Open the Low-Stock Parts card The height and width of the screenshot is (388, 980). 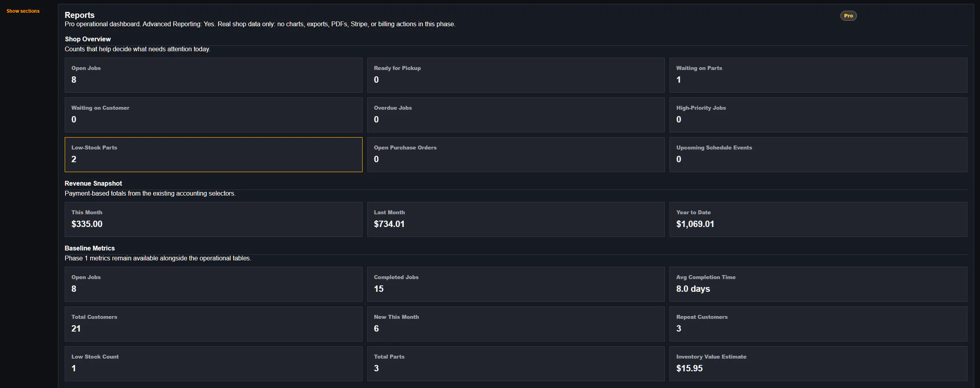(214, 155)
